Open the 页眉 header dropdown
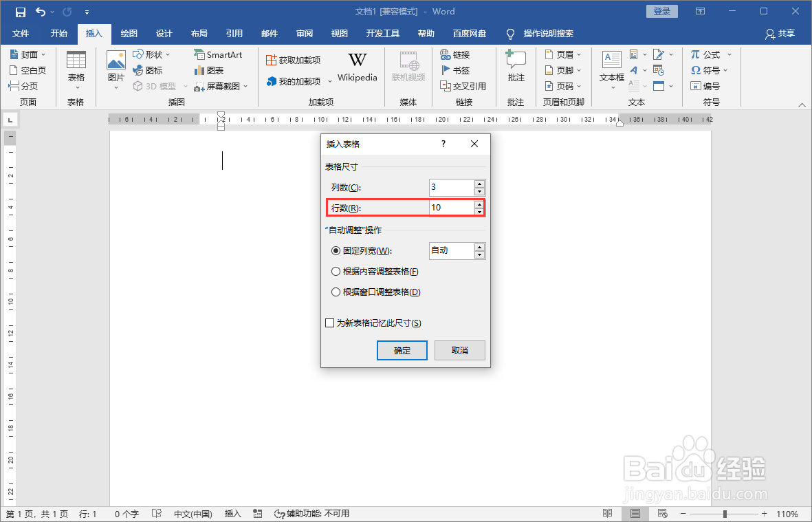This screenshot has width=812, height=522. (x=564, y=54)
